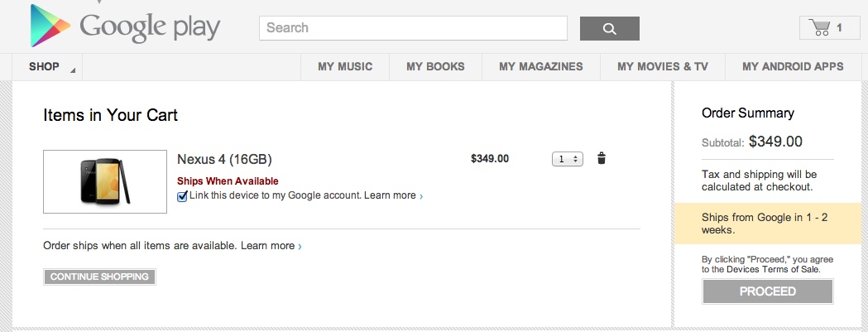Click the SHOP dropdown triangle indicator
868x332 pixels.
tap(73, 71)
